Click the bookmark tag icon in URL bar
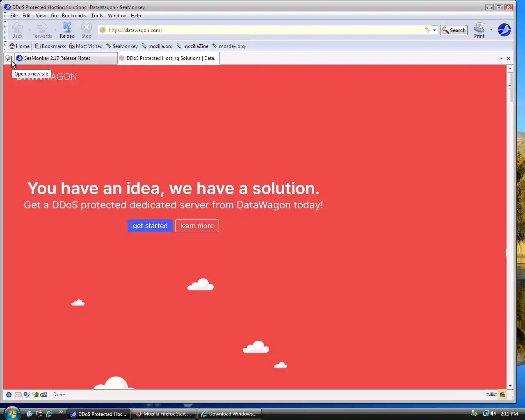 (x=427, y=30)
